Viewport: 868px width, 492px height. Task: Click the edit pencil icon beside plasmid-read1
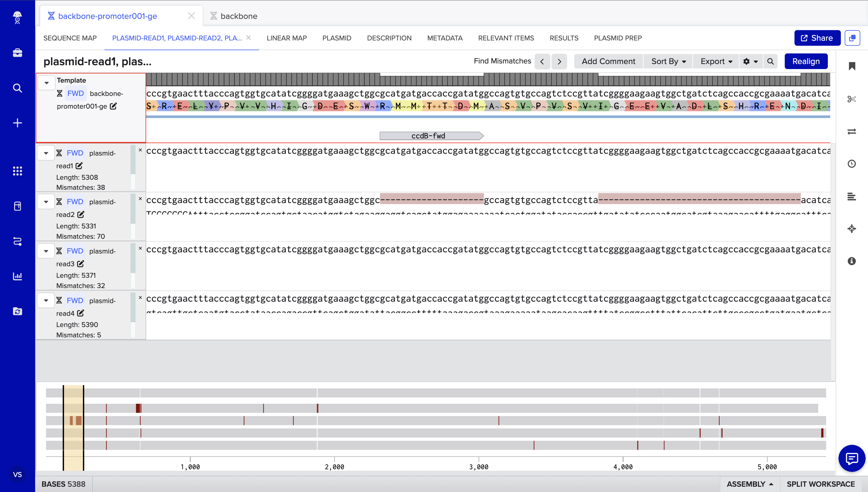pos(79,166)
